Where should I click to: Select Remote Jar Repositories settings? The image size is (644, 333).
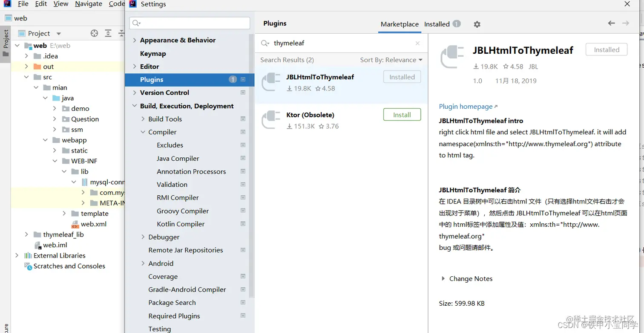coord(186,250)
